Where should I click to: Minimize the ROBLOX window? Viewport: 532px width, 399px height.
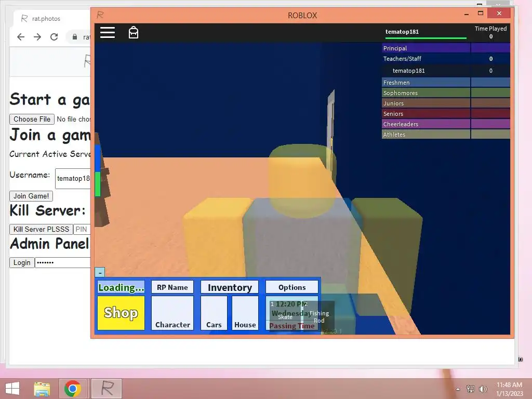tap(467, 14)
